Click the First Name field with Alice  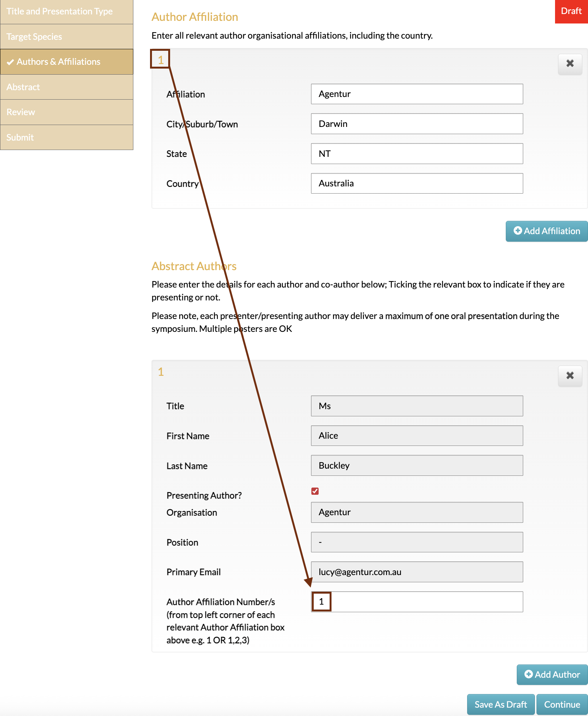[x=417, y=436]
